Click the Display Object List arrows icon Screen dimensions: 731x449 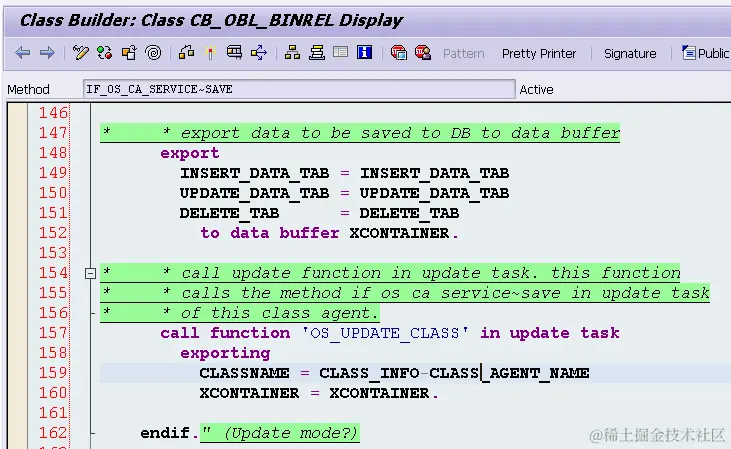[x=259, y=53]
